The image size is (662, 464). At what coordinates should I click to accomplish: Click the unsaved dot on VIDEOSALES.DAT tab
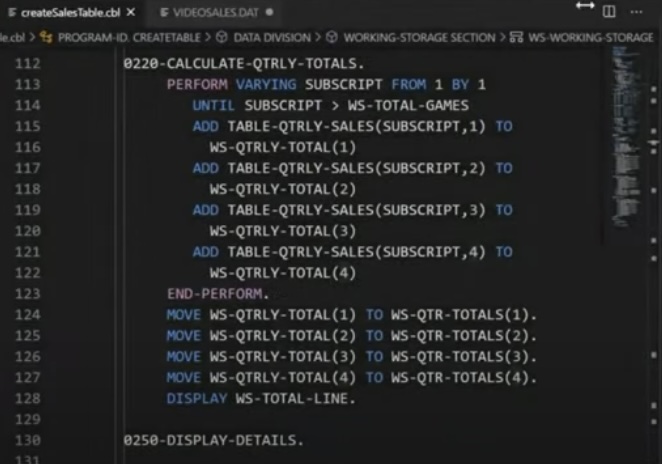269,12
